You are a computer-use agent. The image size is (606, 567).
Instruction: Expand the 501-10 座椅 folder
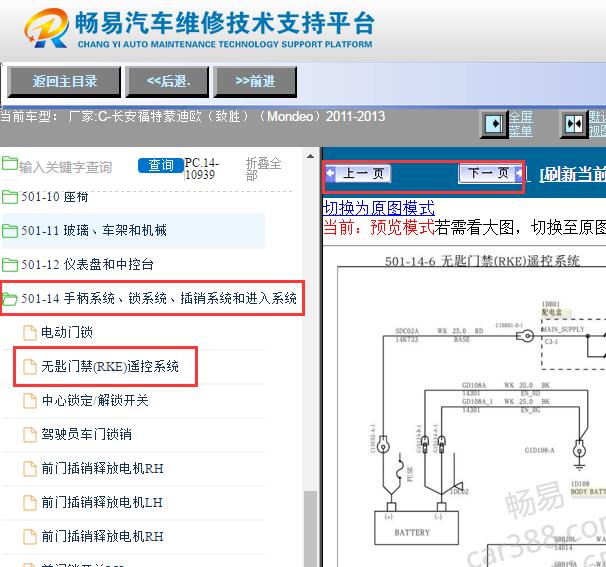click(54, 197)
